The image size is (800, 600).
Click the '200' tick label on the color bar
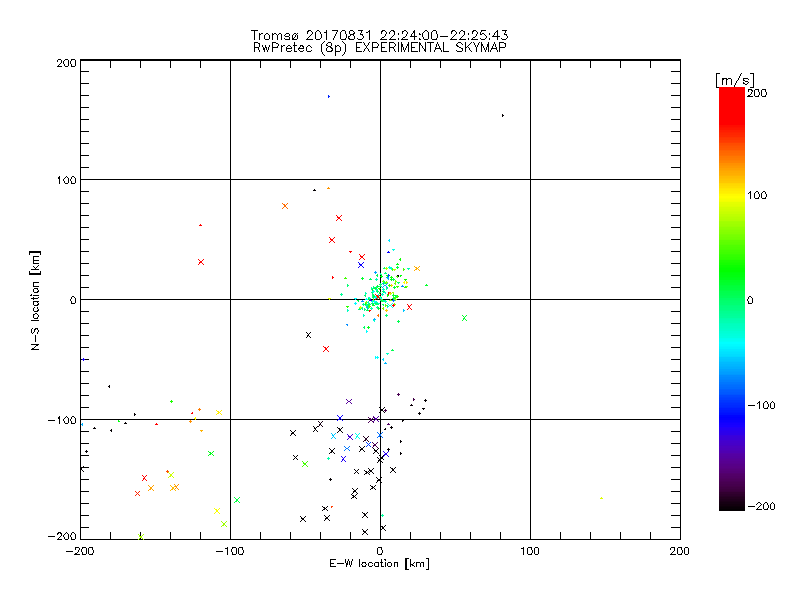click(x=757, y=93)
